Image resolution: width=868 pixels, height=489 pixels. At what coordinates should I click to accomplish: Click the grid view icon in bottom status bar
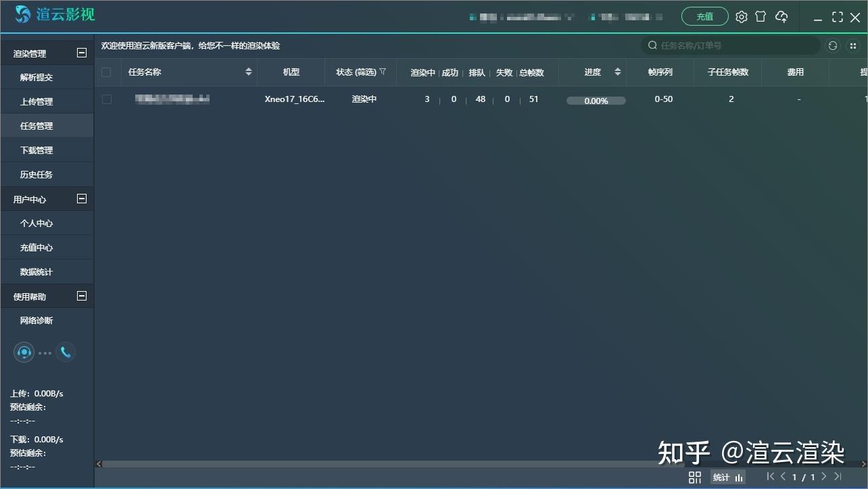pos(694,477)
